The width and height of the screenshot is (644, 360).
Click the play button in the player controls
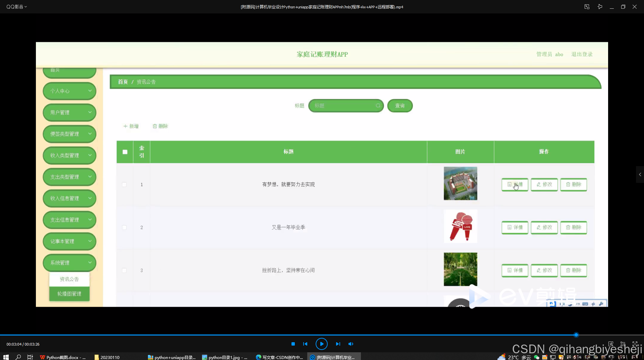click(x=322, y=344)
